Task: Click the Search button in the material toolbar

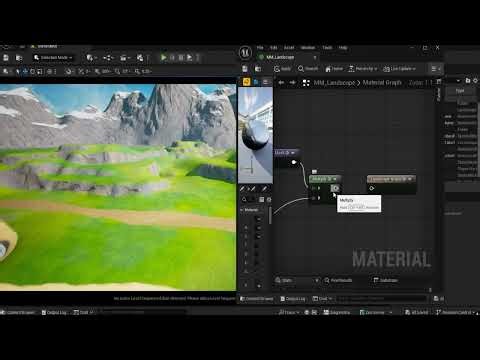Action: (308, 69)
